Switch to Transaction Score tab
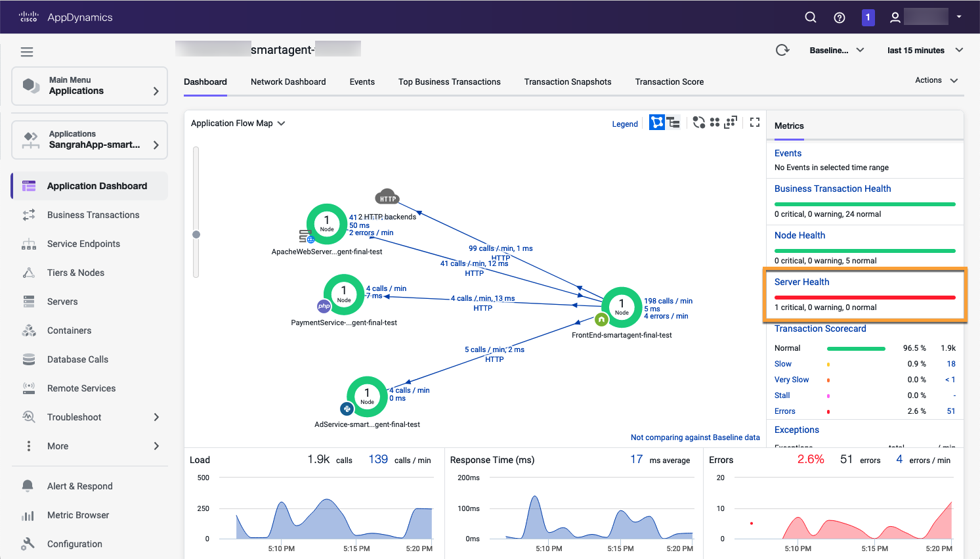 [670, 82]
